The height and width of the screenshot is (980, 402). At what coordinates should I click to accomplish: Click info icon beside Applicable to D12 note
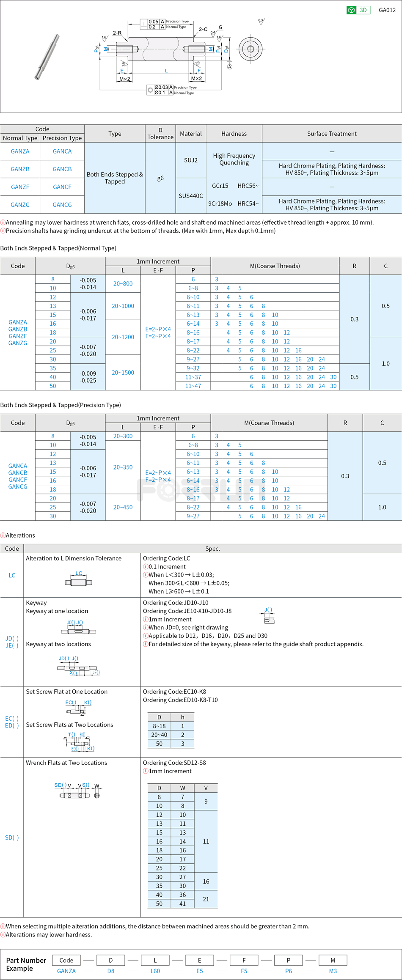(146, 636)
